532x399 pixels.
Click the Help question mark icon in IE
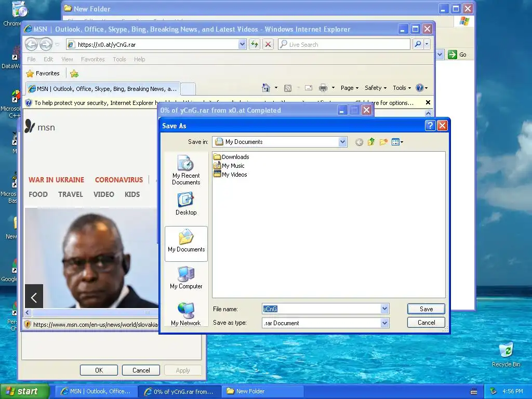click(x=420, y=88)
